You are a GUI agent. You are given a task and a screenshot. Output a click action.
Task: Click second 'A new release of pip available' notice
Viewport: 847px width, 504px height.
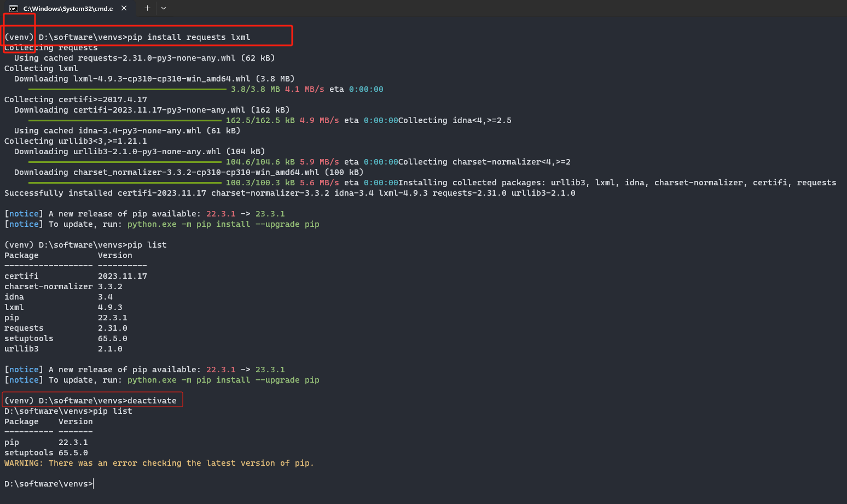coord(144,370)
